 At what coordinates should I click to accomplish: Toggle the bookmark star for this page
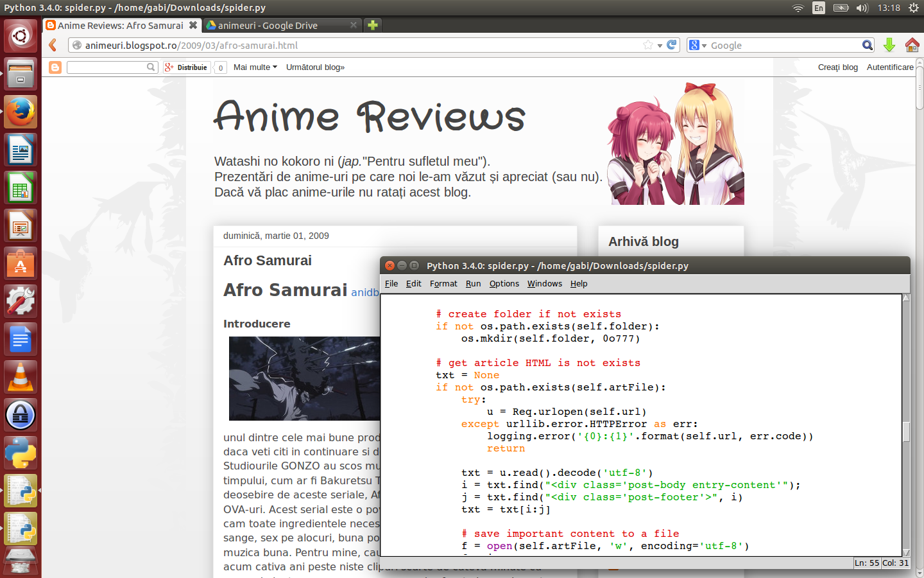649,45
